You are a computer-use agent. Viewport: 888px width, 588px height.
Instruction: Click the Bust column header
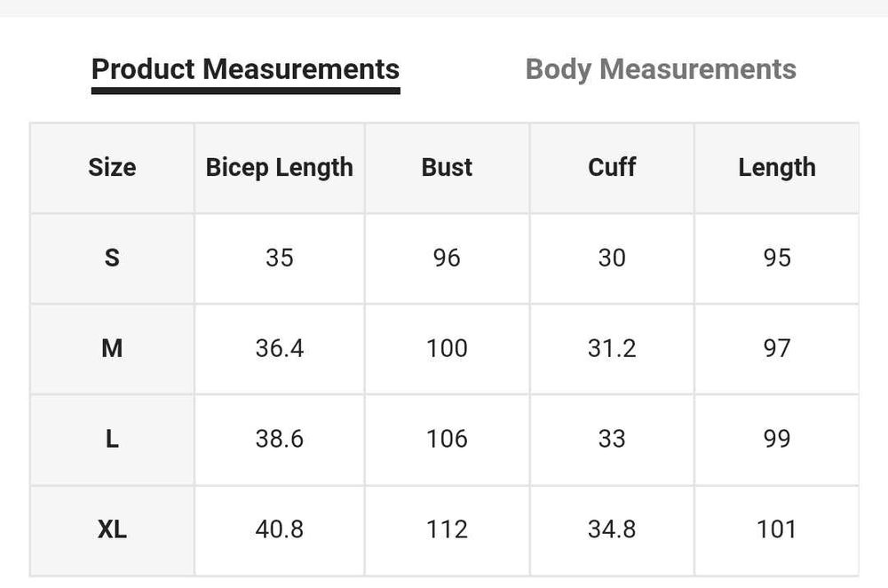pyautogui.click(x=447, y=167)
